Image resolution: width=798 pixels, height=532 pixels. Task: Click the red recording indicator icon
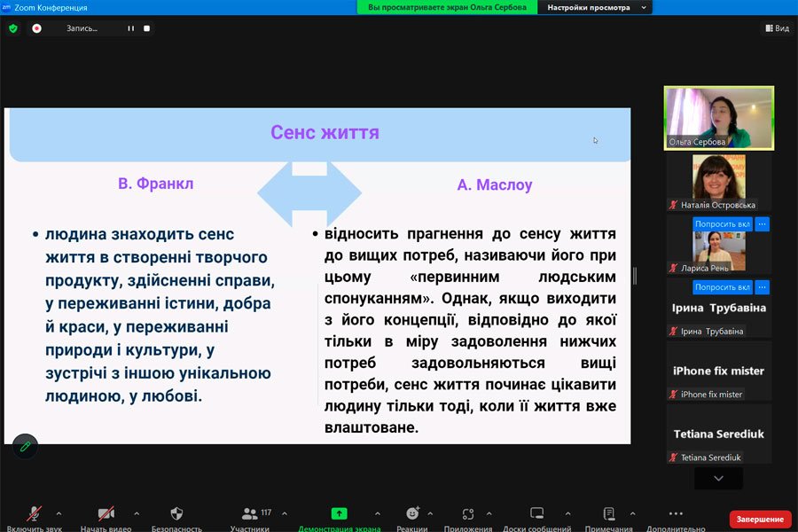(x=36, y=28)
